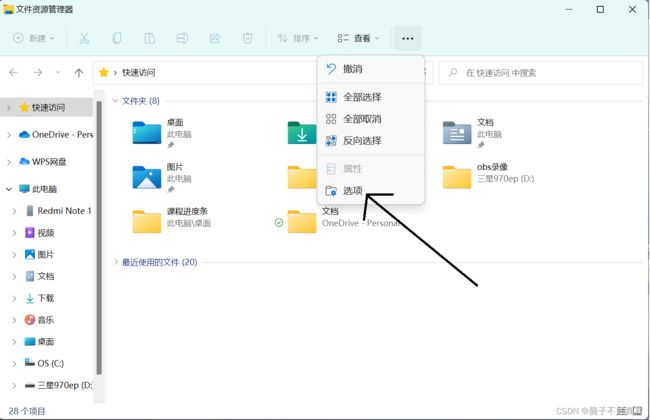Click the Paste icon in toolbar
The width and height of the screenshot is (650, 420).
pos(150,38)
